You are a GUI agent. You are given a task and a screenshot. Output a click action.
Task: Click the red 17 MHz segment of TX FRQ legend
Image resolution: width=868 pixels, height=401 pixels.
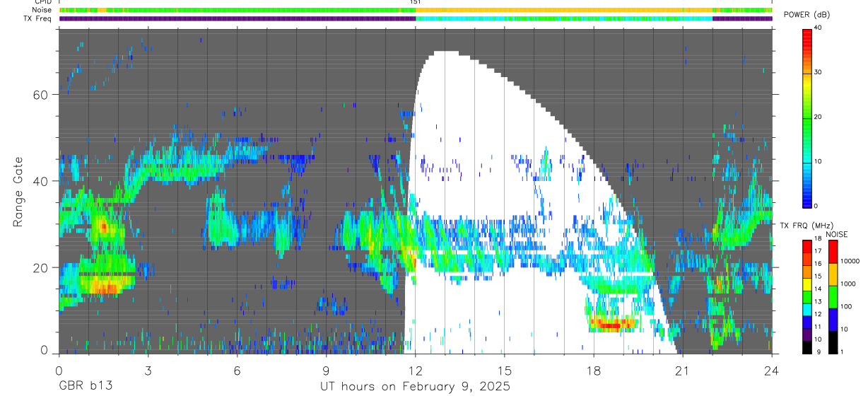pos(807,247)
